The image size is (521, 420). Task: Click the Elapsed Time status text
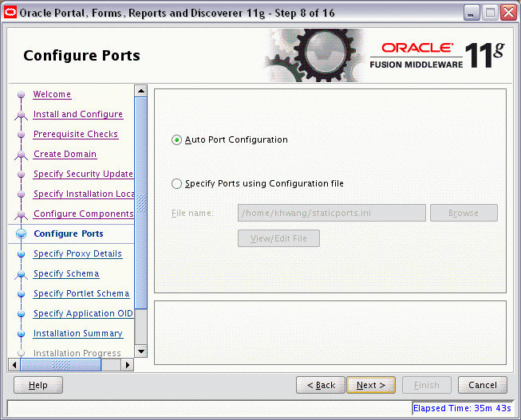[x=462, y=408]
